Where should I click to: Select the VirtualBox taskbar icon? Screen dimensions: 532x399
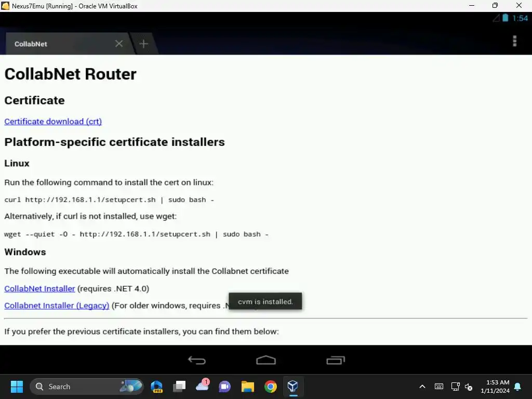pos(293,386)
